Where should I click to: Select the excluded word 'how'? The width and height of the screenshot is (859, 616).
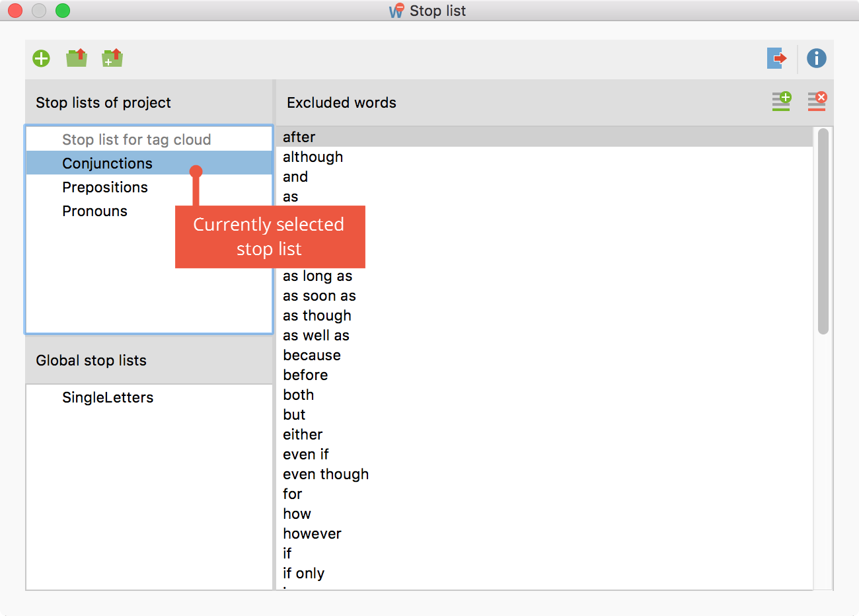[544, 514]
